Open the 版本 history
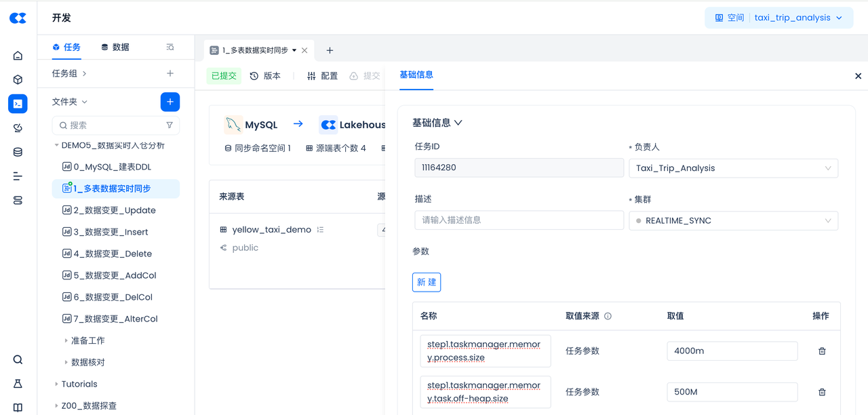 [x=265, y=76]
